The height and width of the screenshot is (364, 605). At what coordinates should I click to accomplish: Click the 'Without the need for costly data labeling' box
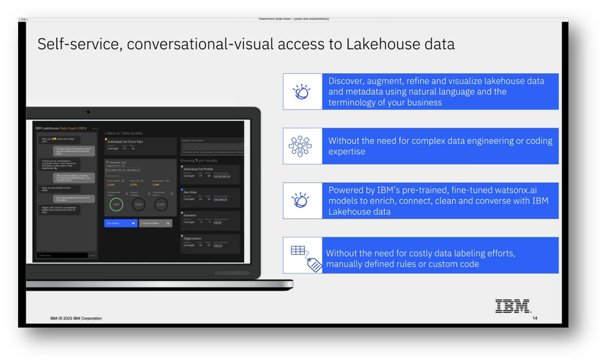(x=440, y=255)
